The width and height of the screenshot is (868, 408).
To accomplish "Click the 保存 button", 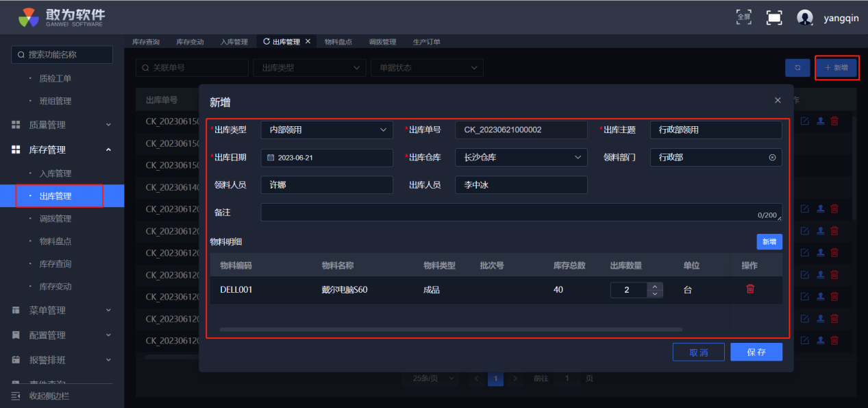I will tap(756, 352).
